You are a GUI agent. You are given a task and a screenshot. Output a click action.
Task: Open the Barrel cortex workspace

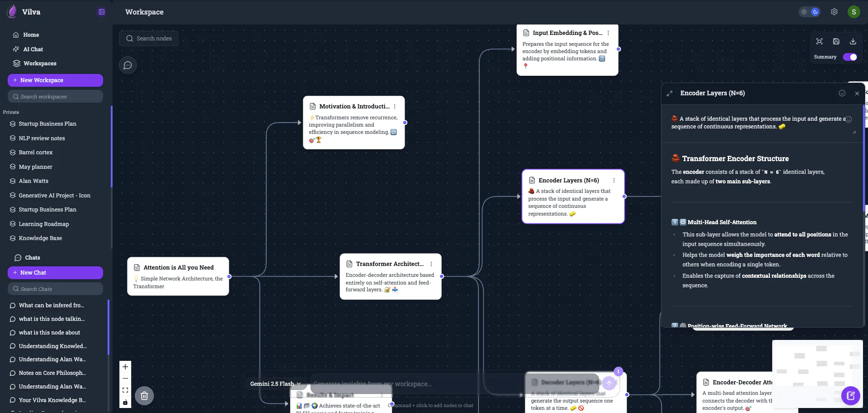coord(36,152)
